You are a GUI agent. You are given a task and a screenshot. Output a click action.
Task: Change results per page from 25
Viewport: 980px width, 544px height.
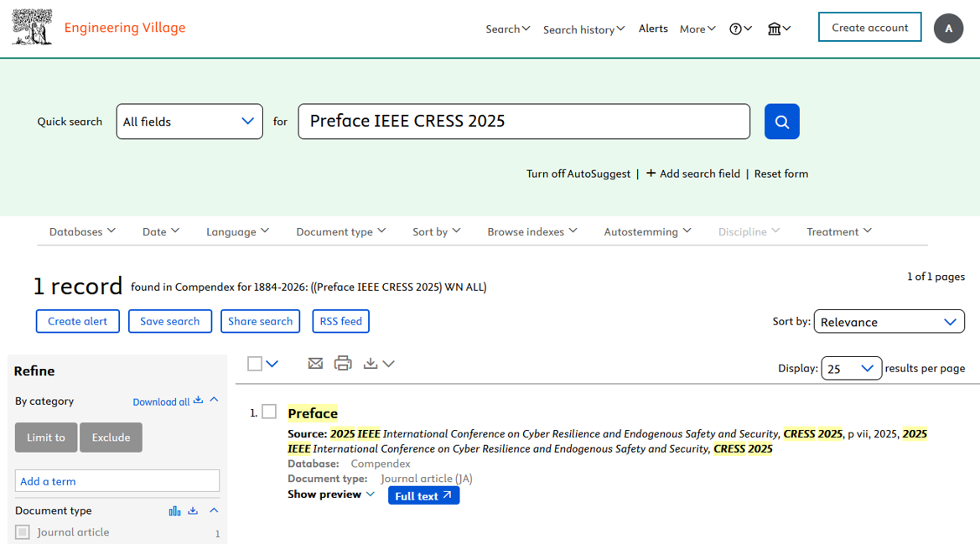coord(851,369)
